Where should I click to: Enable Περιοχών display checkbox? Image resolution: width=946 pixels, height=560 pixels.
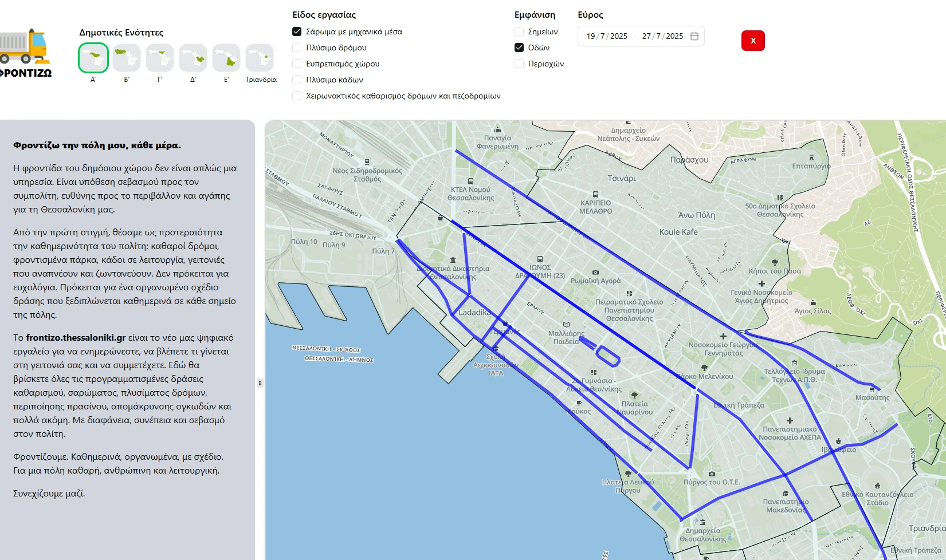[519, 64]
